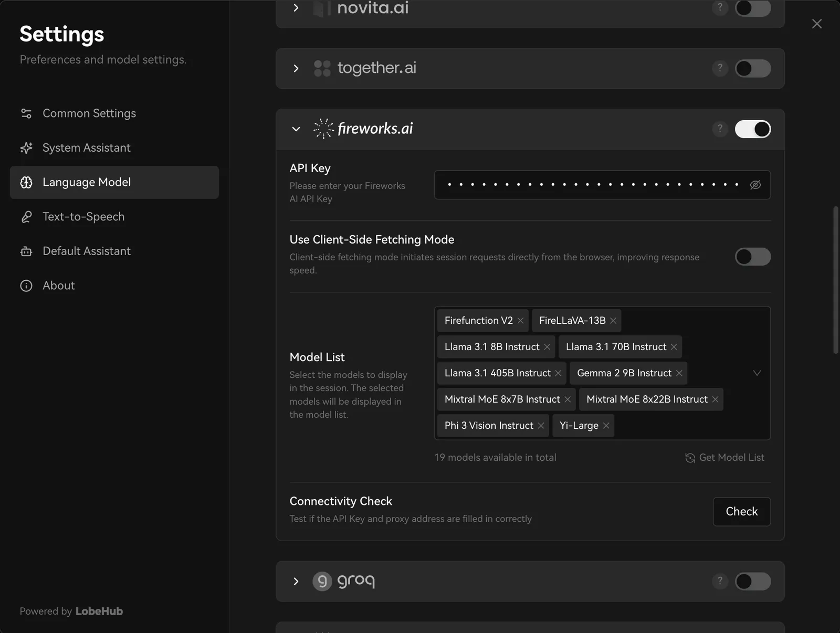Go to the Text-to-Speech settings
Image resolution: width=840 pixels, height=633 pixels.
coord(83,217)
